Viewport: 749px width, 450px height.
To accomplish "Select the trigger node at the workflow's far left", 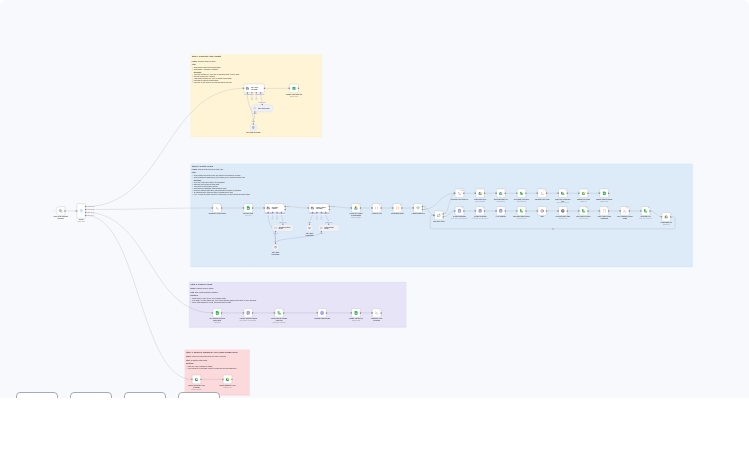I will (61, 211).
